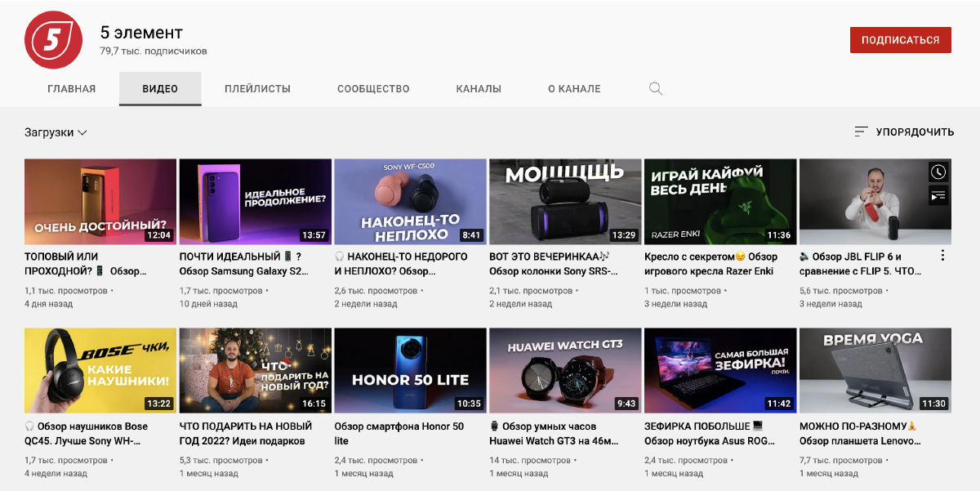Click the 7,7 тыс. просмотров view count

pyautogui.click(x=841, y=461)
